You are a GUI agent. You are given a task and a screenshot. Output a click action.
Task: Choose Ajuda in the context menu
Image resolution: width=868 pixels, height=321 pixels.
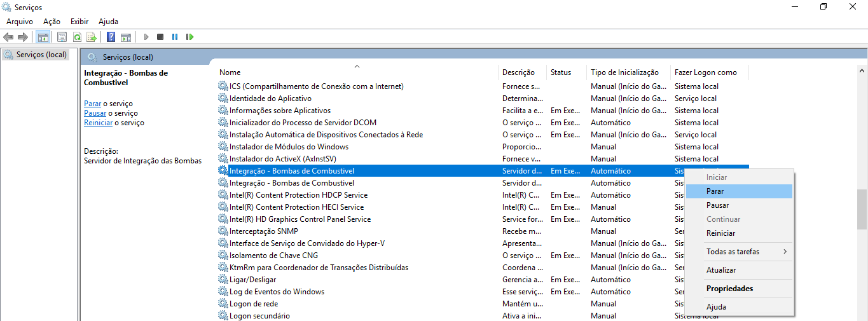coord(739,307)
